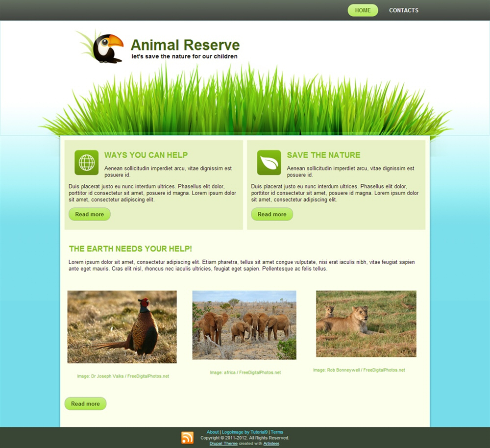The image size is (490, 448).
Task: Open the orange RSS feed icon
Action: tap(187, 438)
